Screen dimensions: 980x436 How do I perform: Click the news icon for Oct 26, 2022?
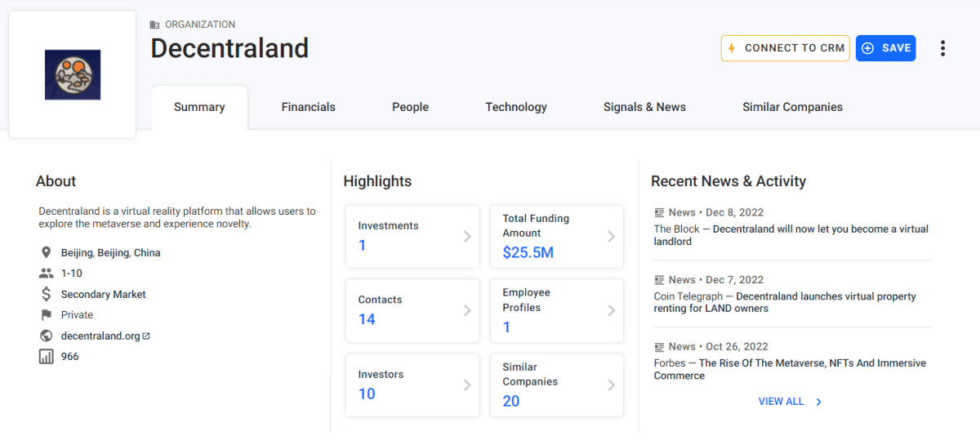tap(659, 346)
